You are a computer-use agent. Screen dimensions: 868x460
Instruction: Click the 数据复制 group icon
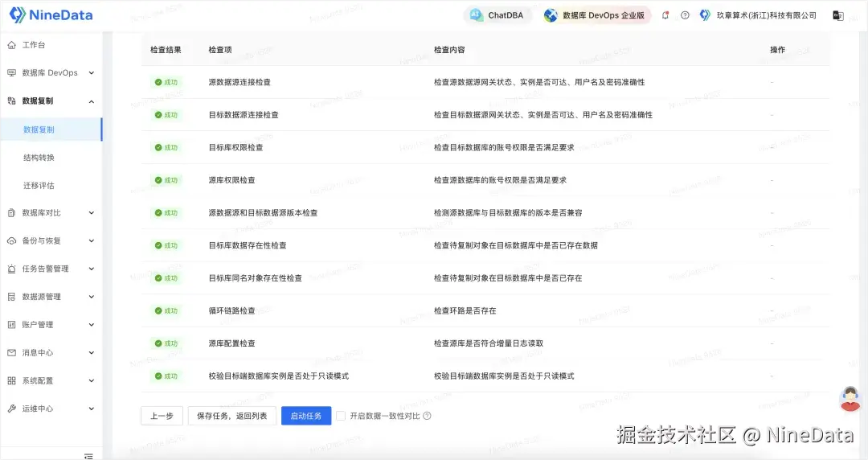click(11, 101)
